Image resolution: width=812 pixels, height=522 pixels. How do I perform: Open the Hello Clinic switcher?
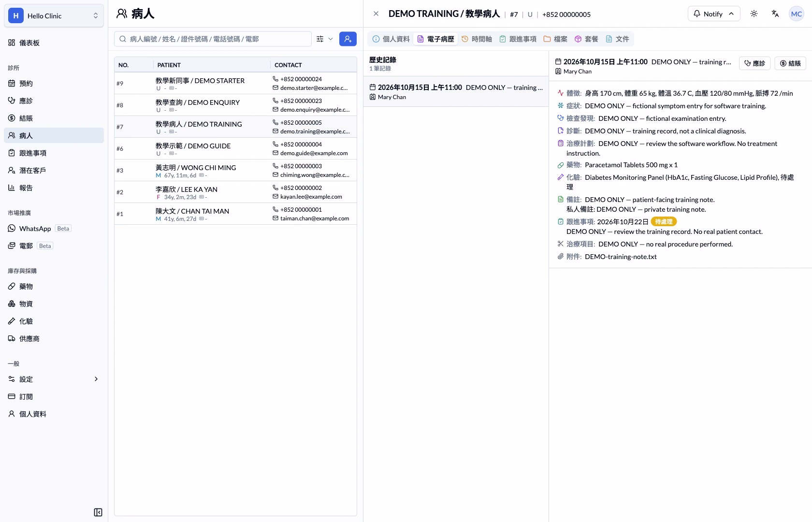point(54,16)
